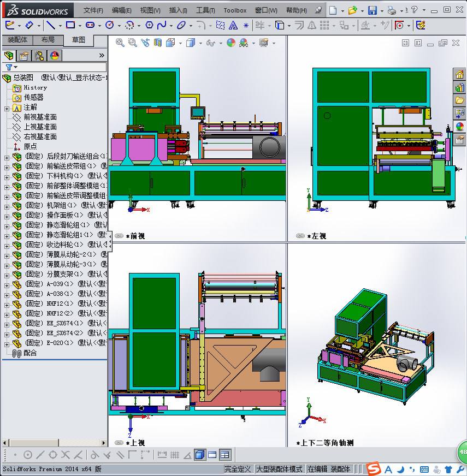This screenshot has height=476, width=467.
Task: Open Edit Appearance color ball icon
Action: [231, 43]
